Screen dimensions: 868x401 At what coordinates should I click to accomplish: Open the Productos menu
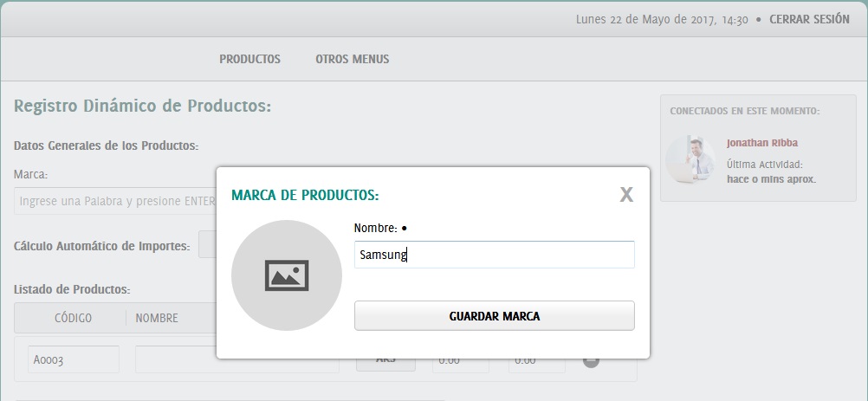[249, 60]
